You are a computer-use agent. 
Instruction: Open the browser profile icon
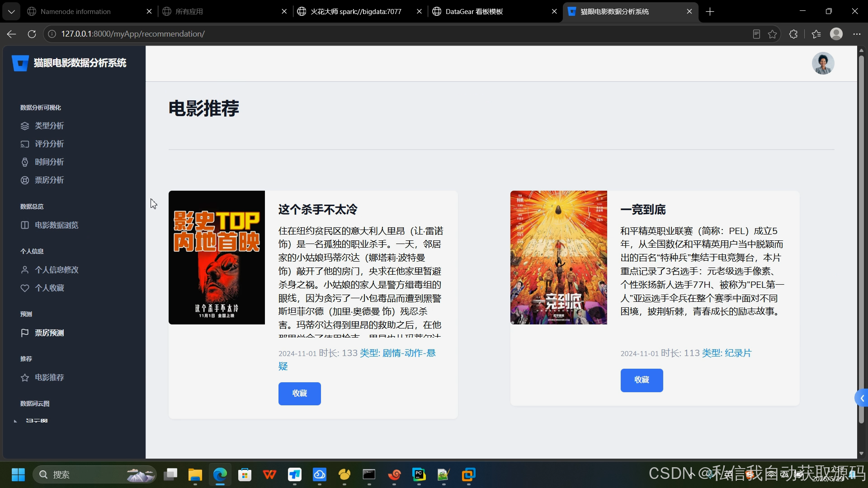click(836, 34)
